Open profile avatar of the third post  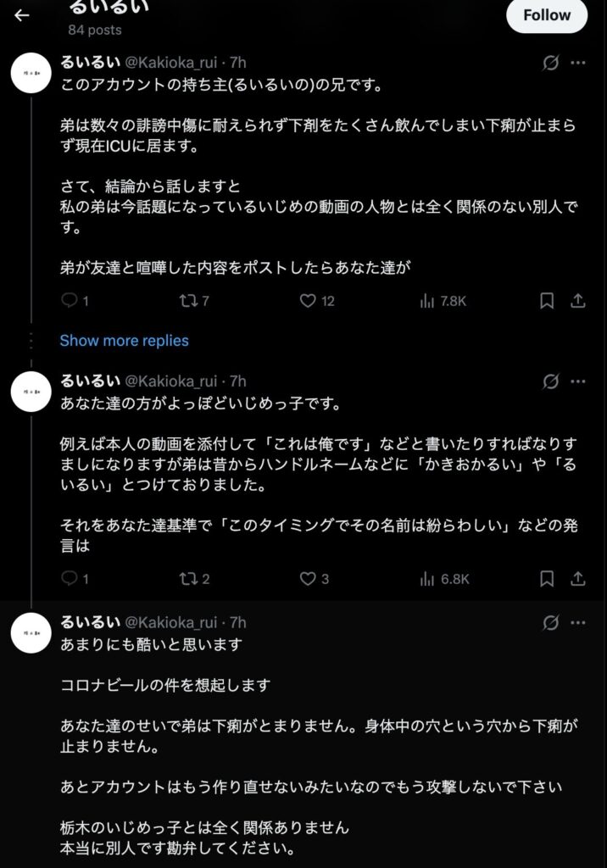pyautogui.click(x=33, y=632)
